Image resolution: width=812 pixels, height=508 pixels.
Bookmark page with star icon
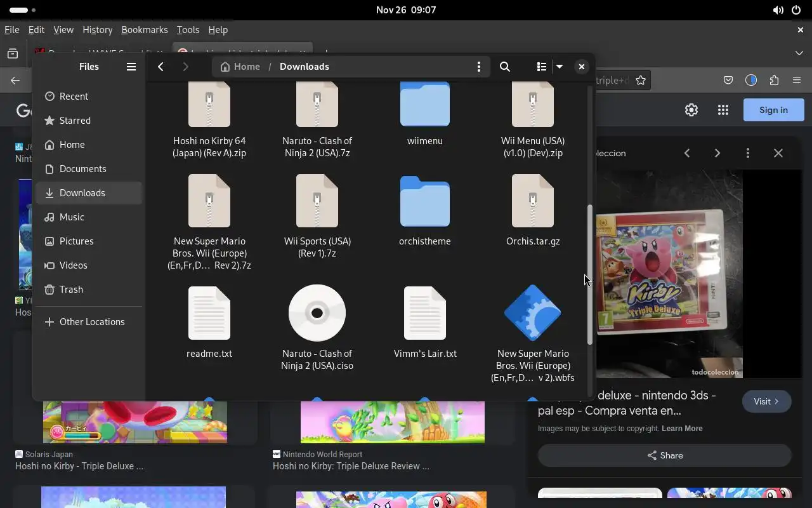641,80
